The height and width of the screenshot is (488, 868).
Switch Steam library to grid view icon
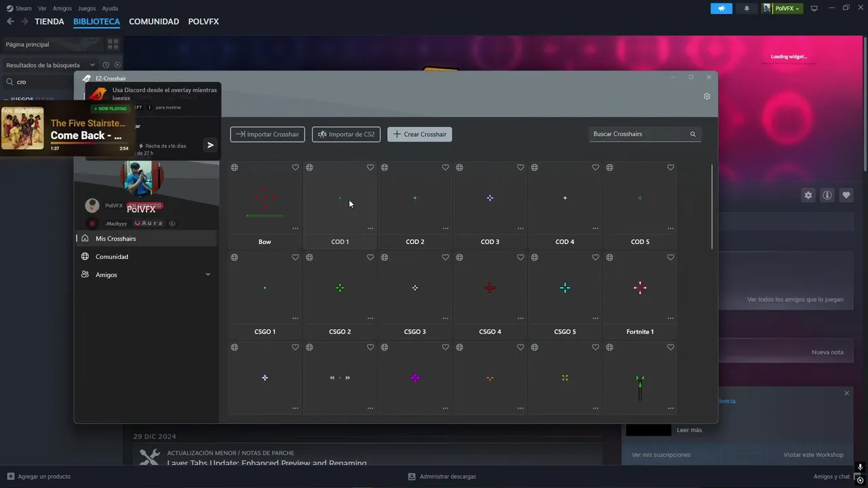pyautogui.click(x=113, y=44)
